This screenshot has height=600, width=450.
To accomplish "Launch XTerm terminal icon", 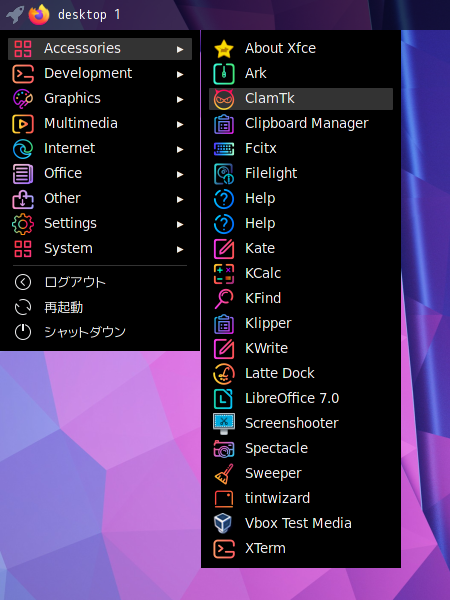I will tap(224, 549).
